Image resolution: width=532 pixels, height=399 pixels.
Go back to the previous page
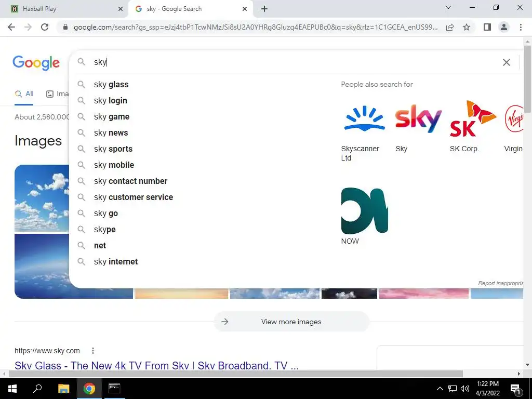tap(11, 27)
